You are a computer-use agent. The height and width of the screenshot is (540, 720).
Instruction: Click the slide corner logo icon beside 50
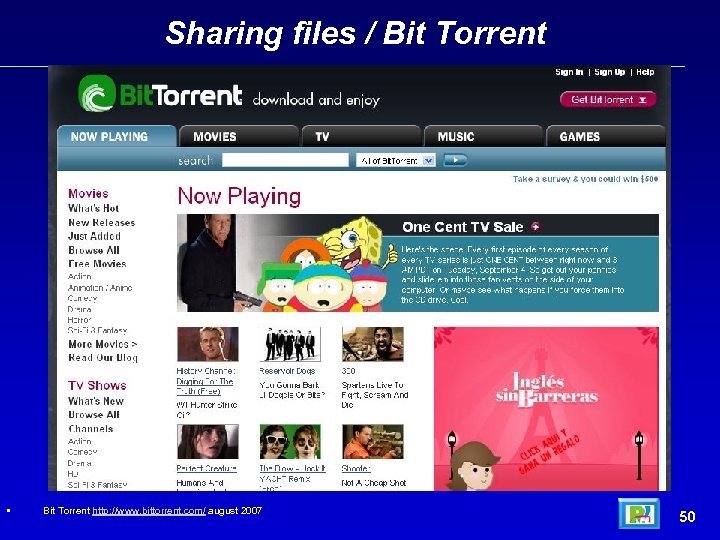pos(639,513)
